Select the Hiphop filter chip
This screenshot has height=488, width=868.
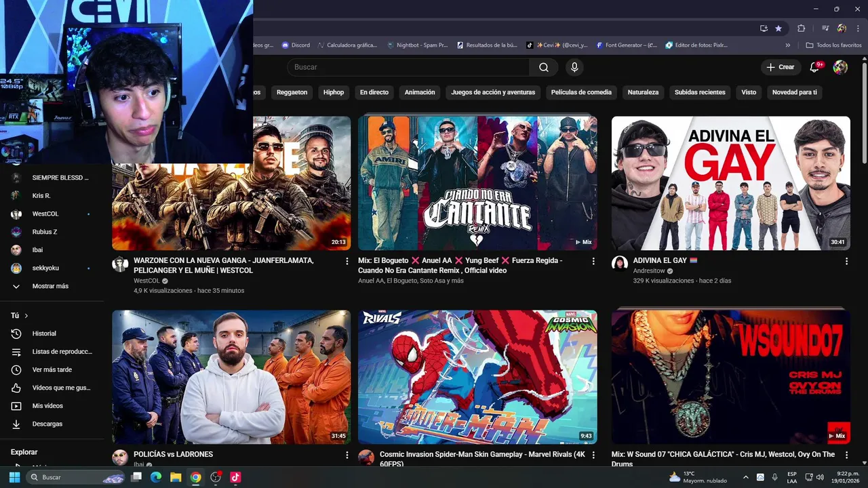coord(334,92)
